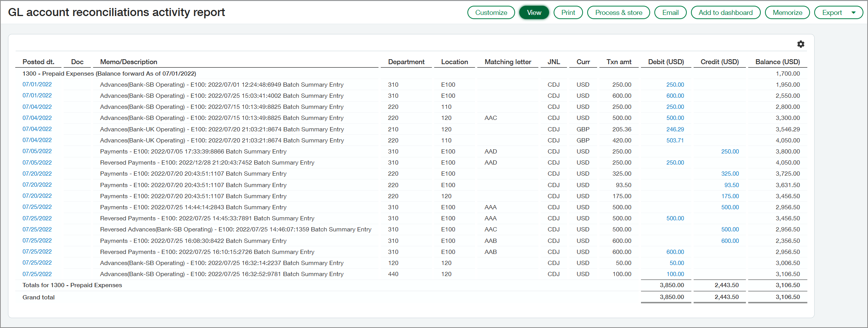Click the Matching letter column header
868x328 pixels.
(x=507, y=62)
